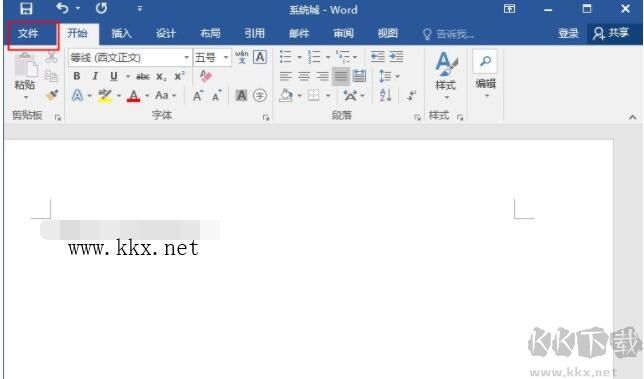Click the increase indent icon

pos(396,57)
